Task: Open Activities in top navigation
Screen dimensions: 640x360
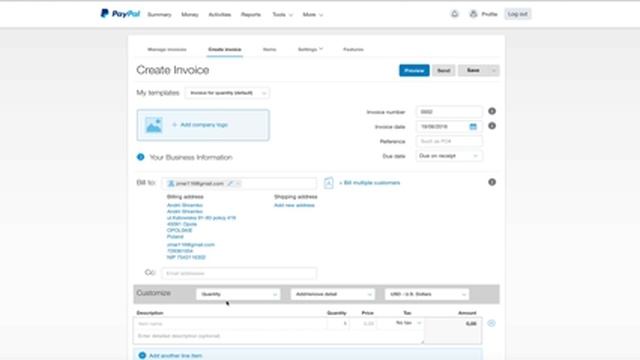Action: 220,15
